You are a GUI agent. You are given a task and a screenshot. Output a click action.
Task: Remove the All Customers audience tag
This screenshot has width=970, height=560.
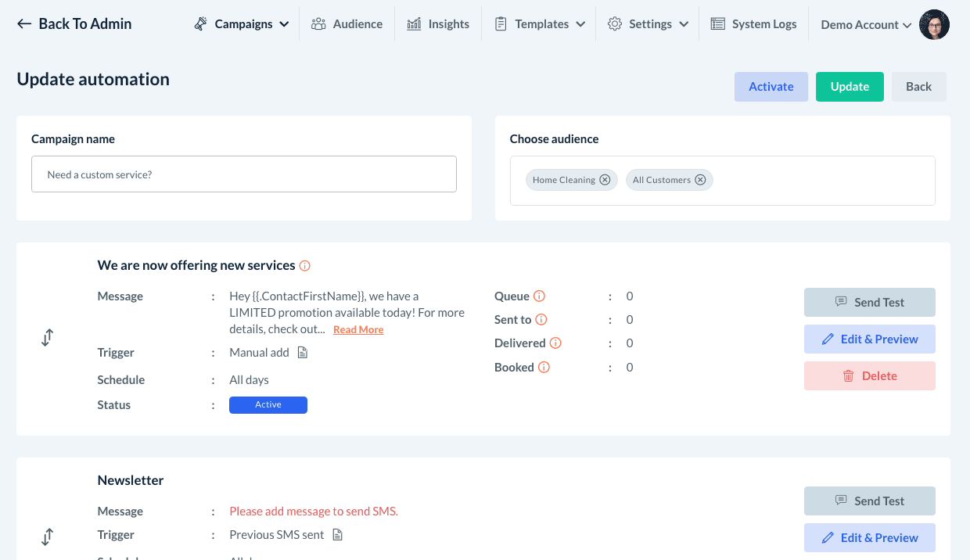point(700,180)
